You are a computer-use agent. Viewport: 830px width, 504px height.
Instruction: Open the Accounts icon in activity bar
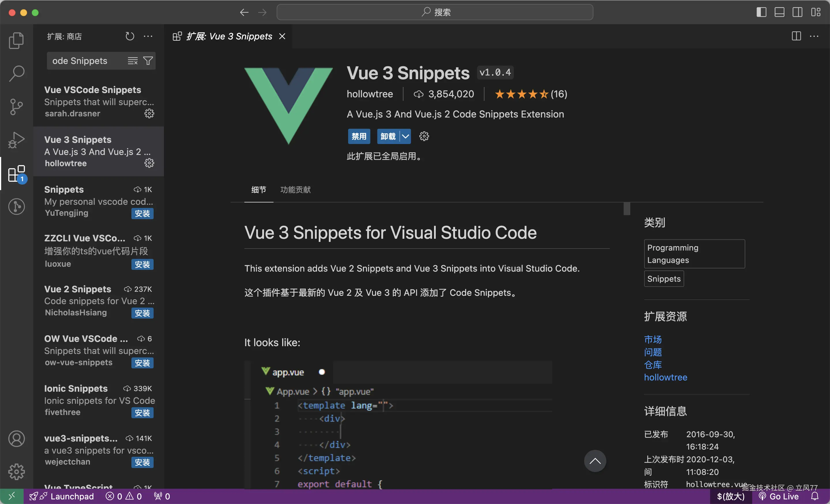(x=16, y=439)
